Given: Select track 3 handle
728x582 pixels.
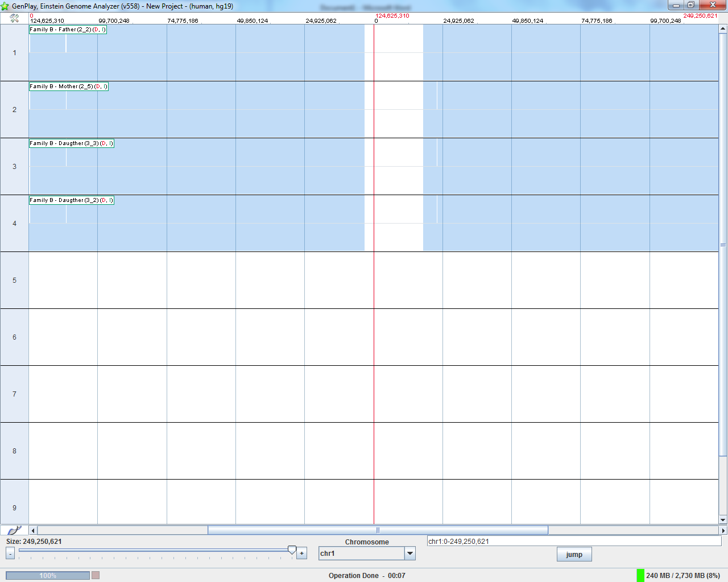Looking at the screenshot, I should click(x=14, y=167).
